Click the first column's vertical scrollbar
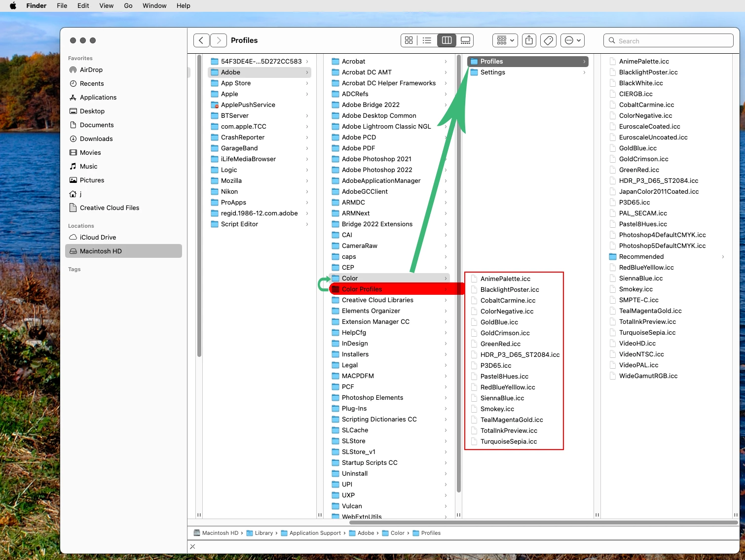 pyautogui.click(x=199, y=206)
